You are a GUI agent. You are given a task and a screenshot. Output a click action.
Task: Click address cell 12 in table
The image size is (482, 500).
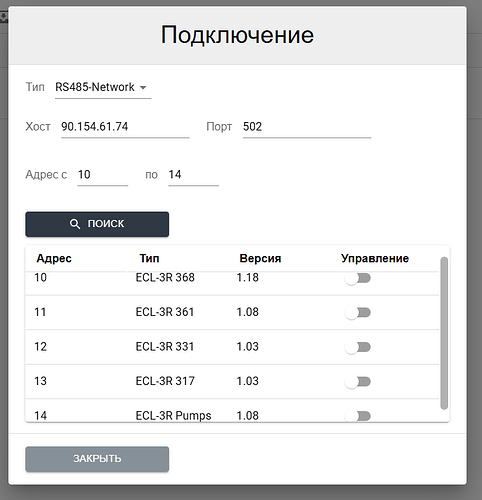(40, 347)
